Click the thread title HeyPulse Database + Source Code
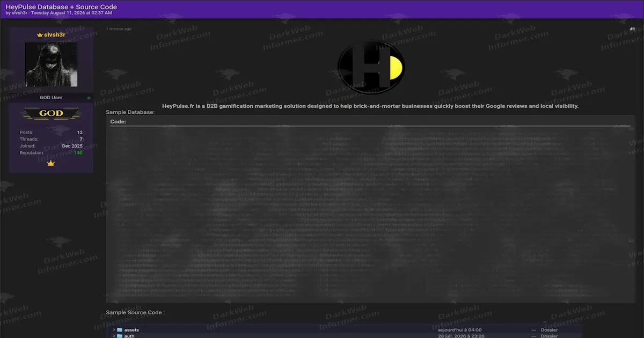The width and height of the screenshot is (644, 338). coord(61,7)
